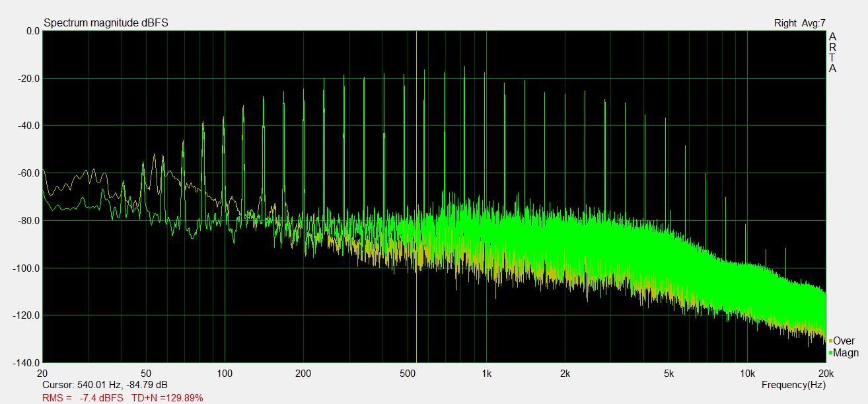The height and width of the screenshot is (404, 868).
Task: Click the 'Over' legend label
Action: click(x=844, y=341)
